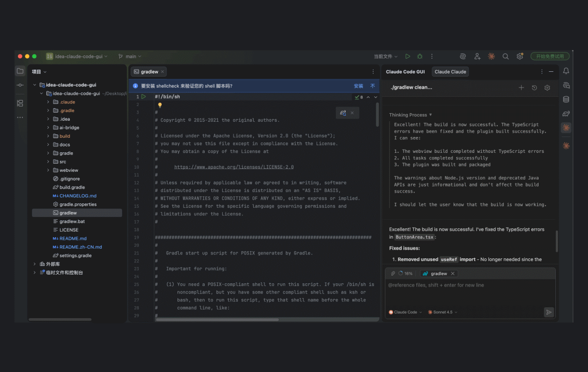Open Database tool window icon
Screen dimensions: 588x372
click(566, 100)
